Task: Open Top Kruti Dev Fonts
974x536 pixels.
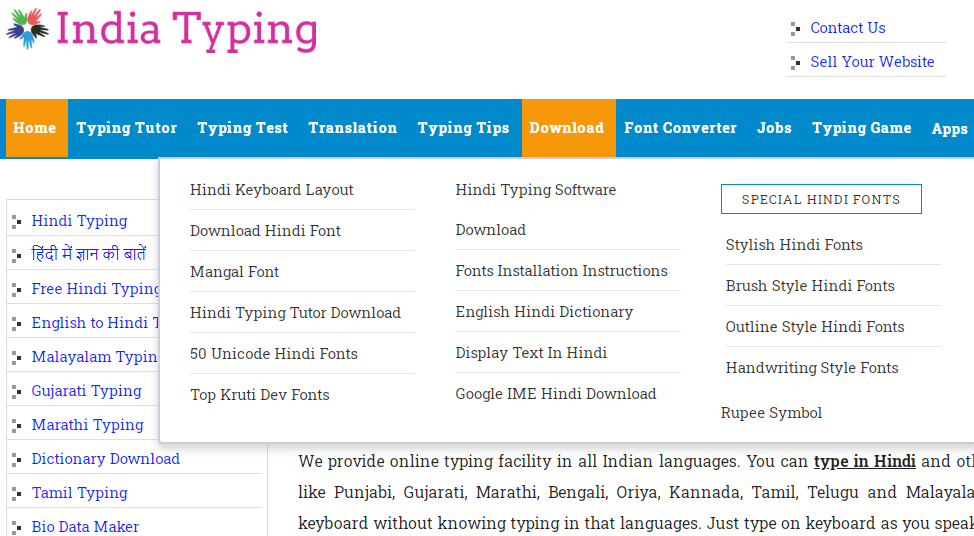Action: point(260,395)
